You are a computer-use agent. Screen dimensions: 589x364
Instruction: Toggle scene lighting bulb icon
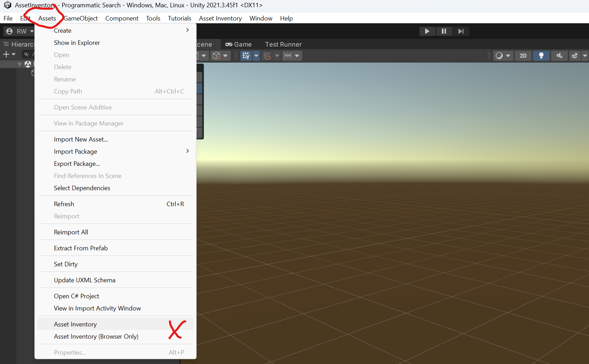coord(541,56)
